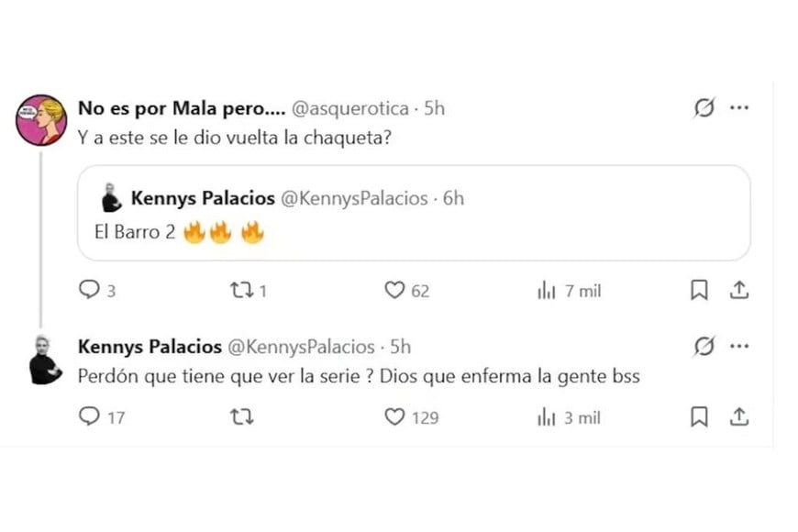The image size is (798, 532).
Task: Open more options on asquerotica tweet
Action: (x=739, y=109)
